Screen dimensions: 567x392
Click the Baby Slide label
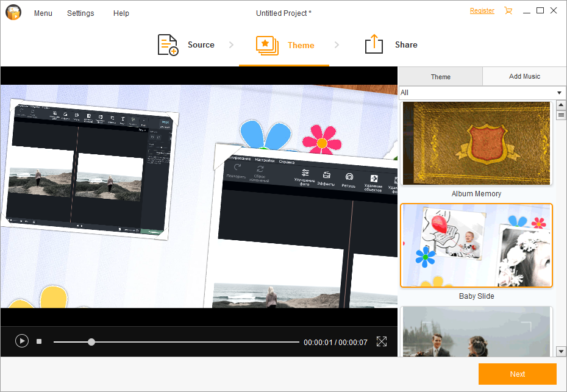(476, 296)
